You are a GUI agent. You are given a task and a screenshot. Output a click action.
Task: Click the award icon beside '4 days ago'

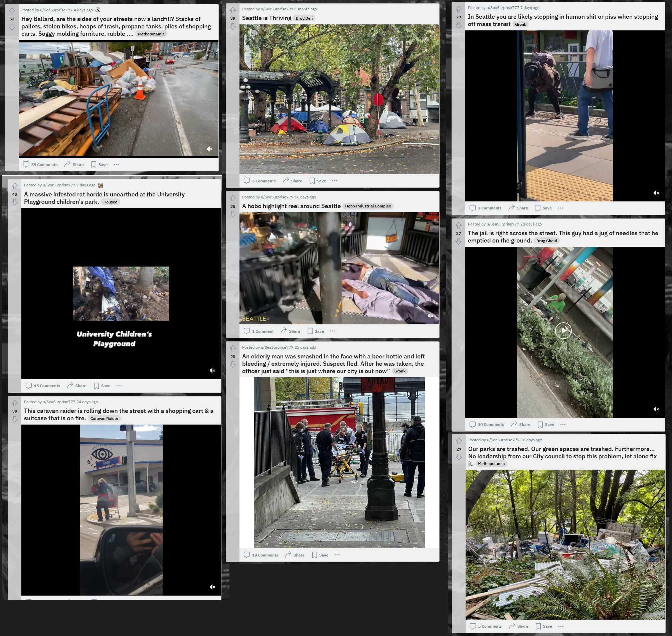click(x=98, y=10)
